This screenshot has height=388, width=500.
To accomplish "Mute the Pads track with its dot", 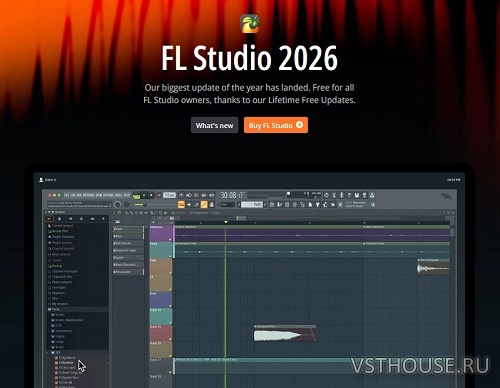I will pos(170,273).
